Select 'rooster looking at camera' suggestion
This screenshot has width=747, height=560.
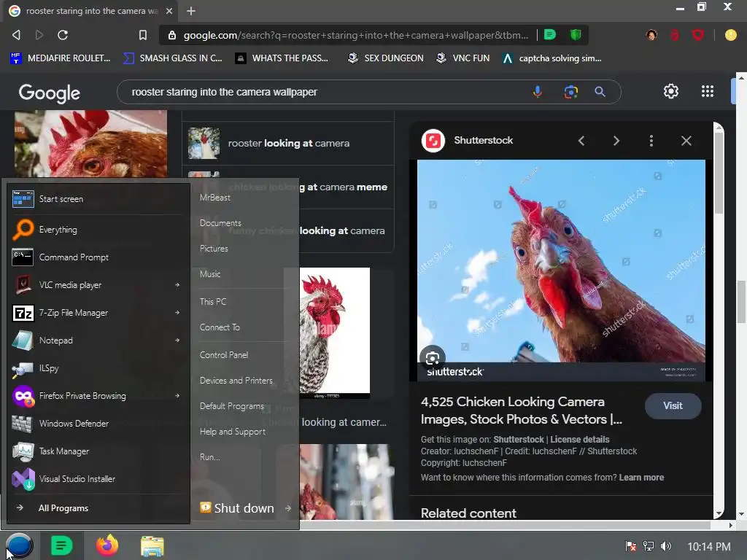tap(288, 144)
